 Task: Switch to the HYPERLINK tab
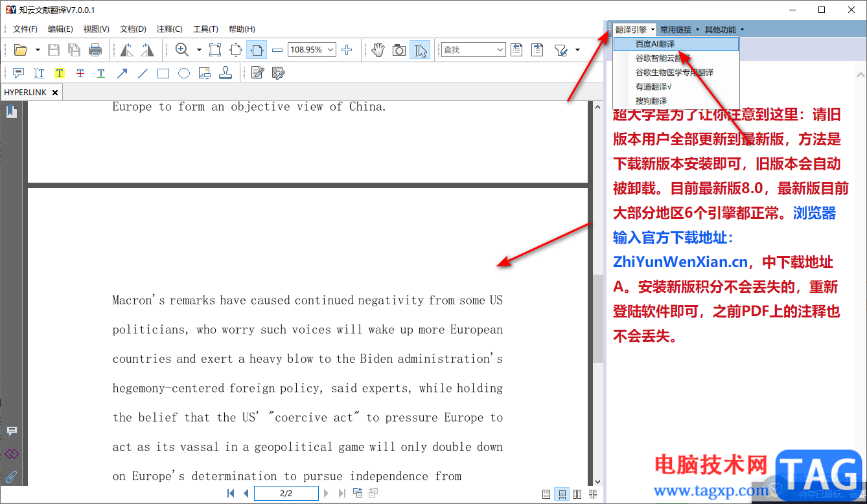[x=26, y=93]
